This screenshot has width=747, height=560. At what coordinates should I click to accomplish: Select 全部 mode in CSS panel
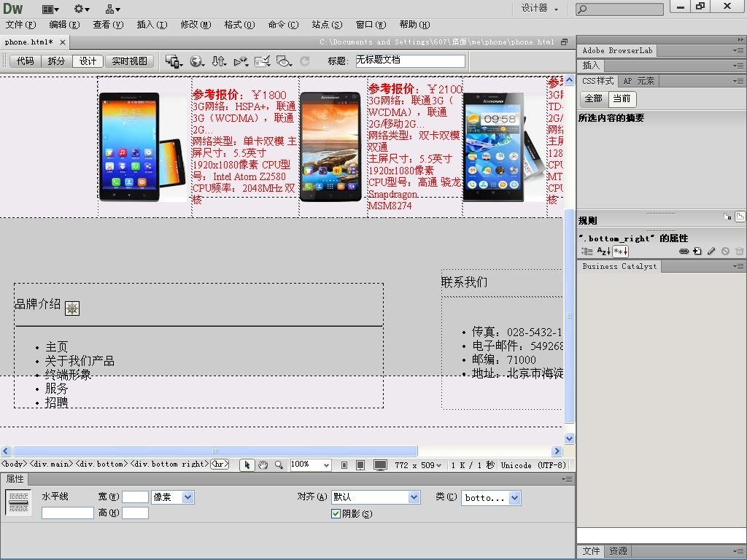[594, 98]
